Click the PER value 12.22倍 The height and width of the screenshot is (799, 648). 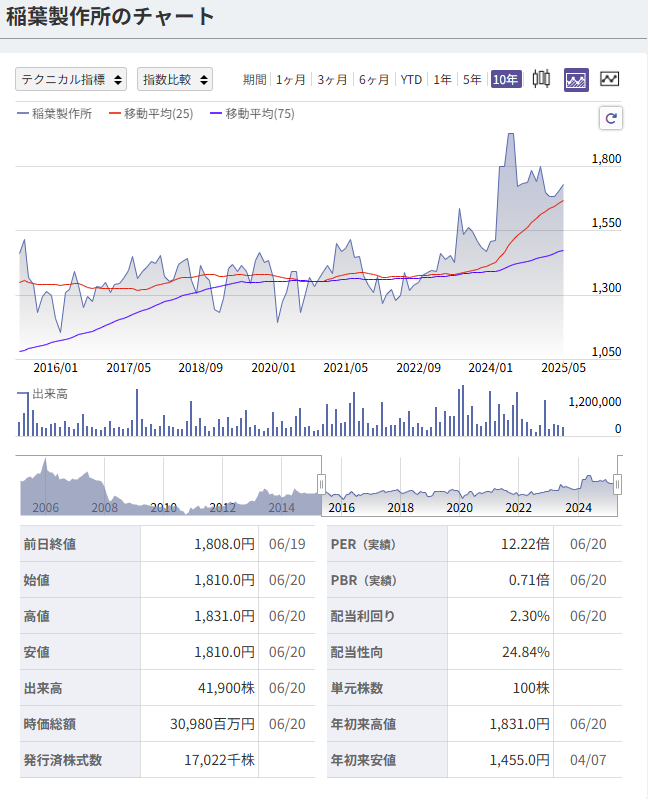525,544
